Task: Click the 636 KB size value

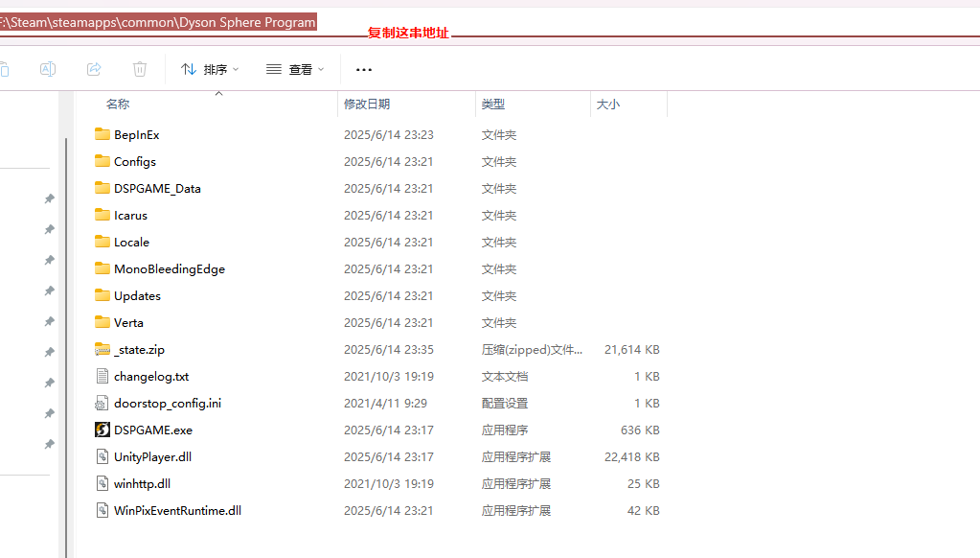Action: tap(640, 430)
